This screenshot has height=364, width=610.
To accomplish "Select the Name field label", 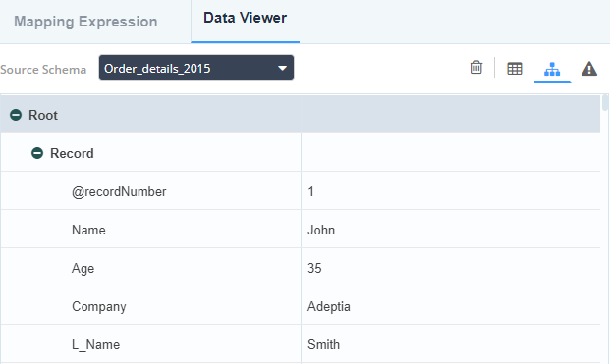I will [x=88, y=230].
